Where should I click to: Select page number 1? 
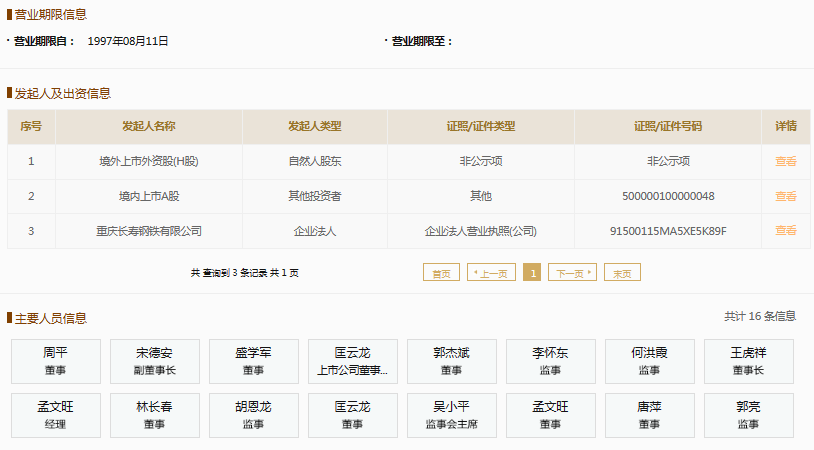pyautogui.click(x=532, y=273)
